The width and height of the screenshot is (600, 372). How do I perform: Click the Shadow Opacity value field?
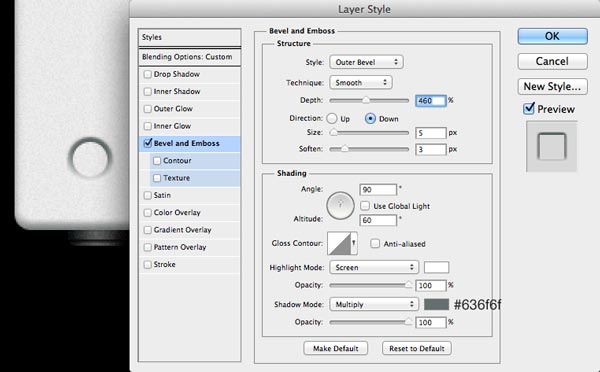(x=431, y=323)
